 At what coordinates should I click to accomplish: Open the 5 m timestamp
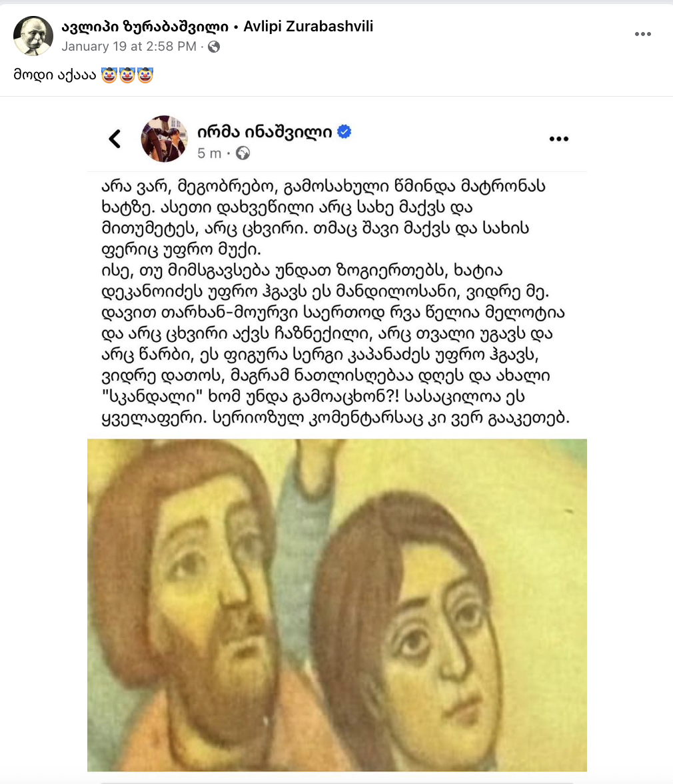209,153
